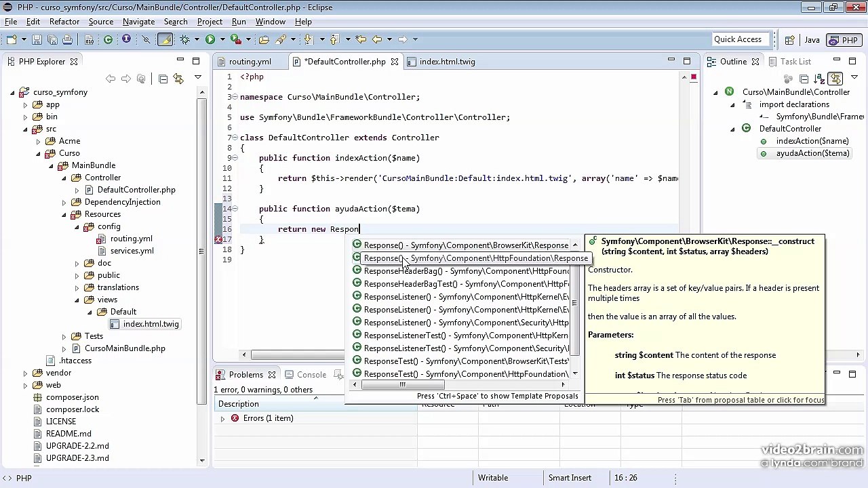Toggle Link with Editor in PHP Explorer

(x=178, y=79)
